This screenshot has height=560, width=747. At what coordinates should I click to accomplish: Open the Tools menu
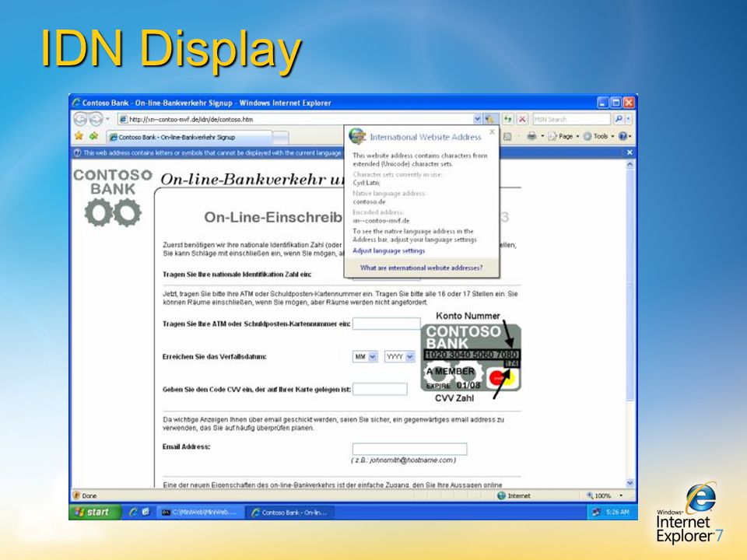[x=598, y=137]
